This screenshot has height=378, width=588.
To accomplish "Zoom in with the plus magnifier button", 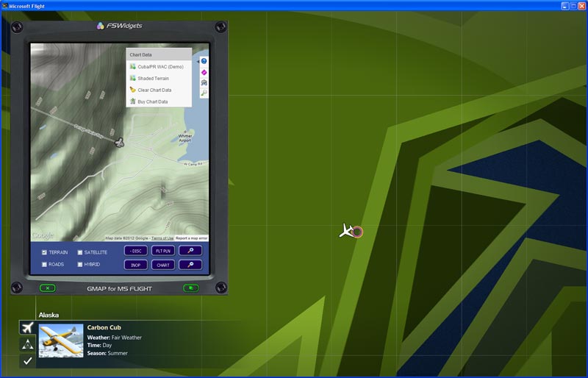I will click(190, 251).
